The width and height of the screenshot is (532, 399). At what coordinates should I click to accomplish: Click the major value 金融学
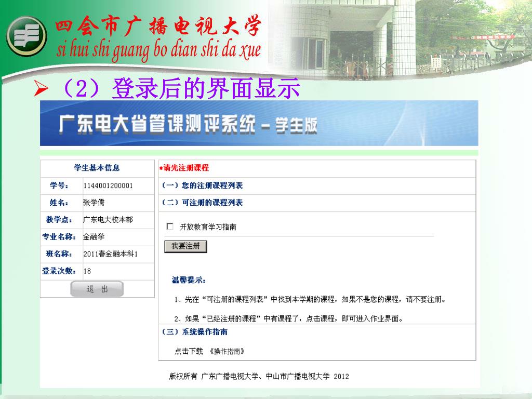click(x=94, y=237)
